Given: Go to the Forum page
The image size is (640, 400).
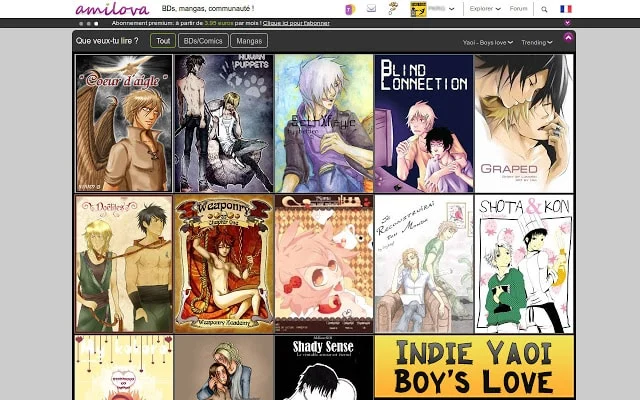Looking at the screenshot, I should pyautogui.click(x=518, y=9).
